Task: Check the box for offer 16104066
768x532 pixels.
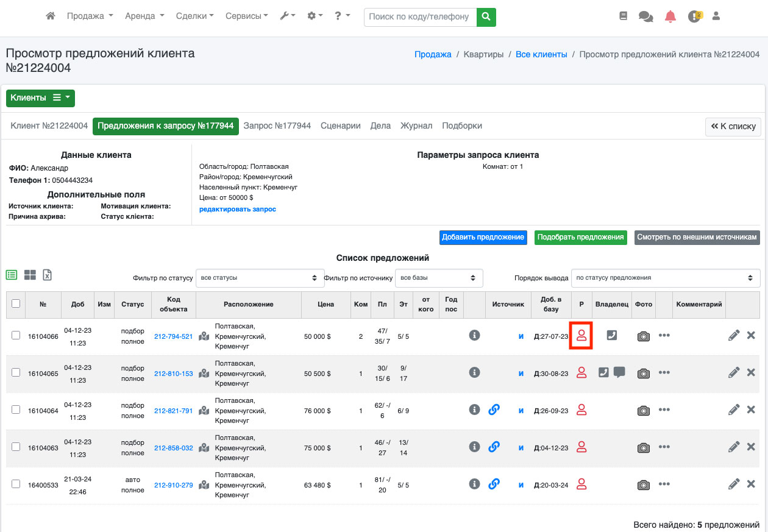Action: 16,335
